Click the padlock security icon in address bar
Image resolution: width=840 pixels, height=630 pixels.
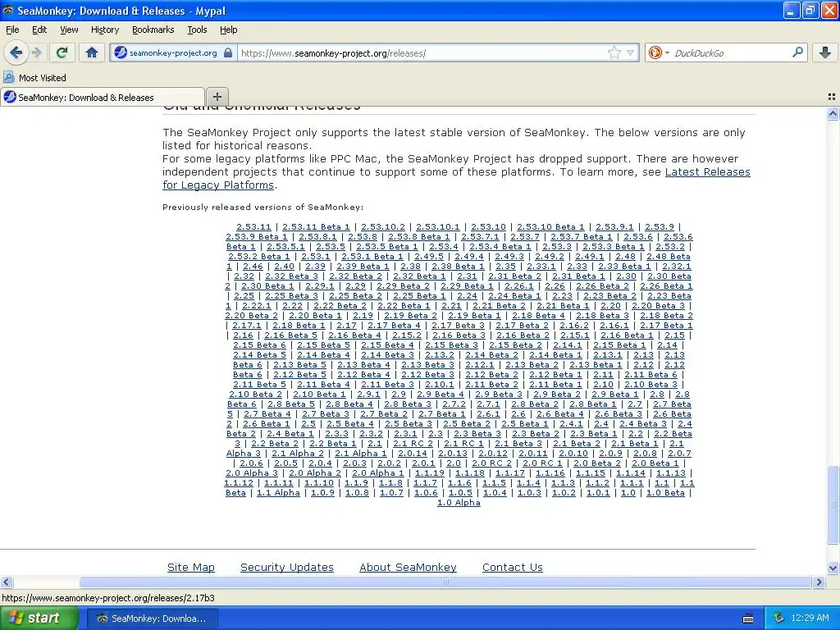coord(228,53)
